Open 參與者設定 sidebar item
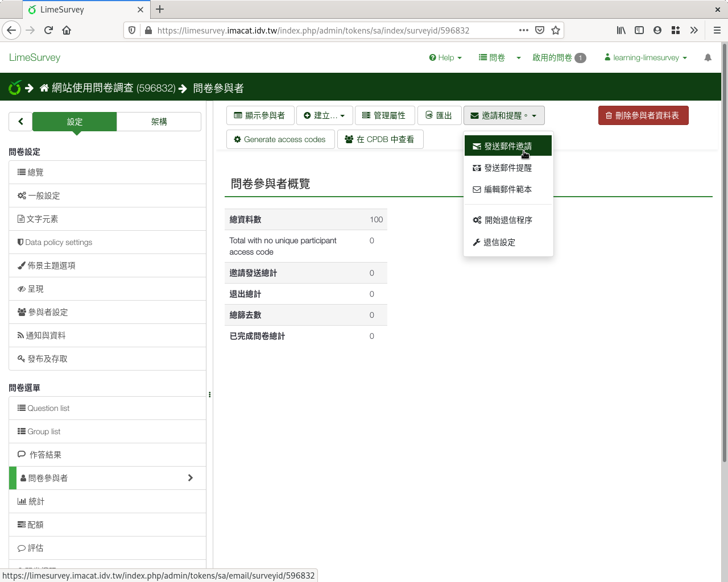The width and height of the screenshot is (728, 582). tap(107, 312)
